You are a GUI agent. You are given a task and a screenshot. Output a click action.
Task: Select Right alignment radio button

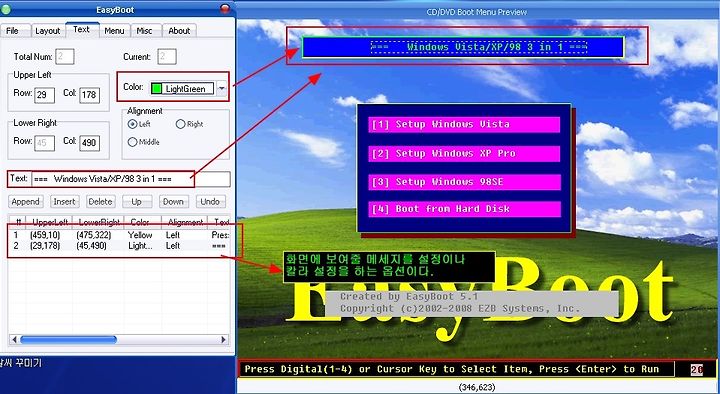(x=180, y=124)
